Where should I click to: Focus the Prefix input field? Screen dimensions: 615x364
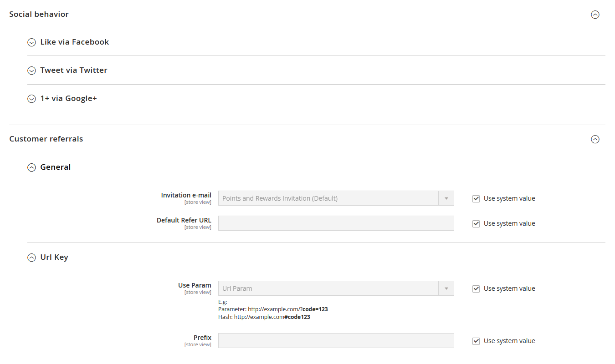point(336,341)
